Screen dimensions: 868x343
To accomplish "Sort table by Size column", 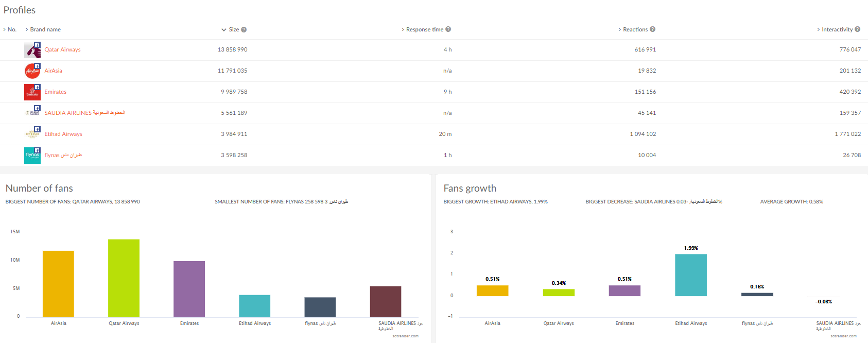I will click(233, 29).
